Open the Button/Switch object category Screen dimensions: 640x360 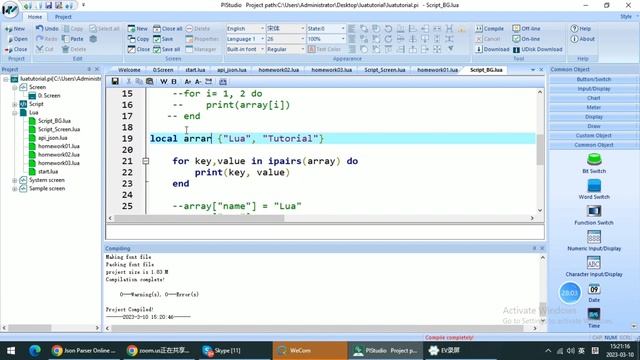click(593, 79)
